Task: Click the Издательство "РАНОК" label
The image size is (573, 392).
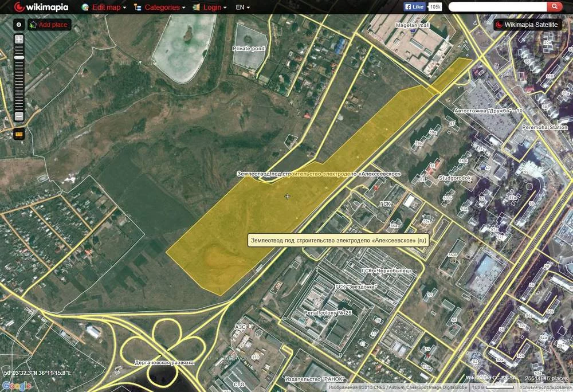Action: click(x=314, y=379)
